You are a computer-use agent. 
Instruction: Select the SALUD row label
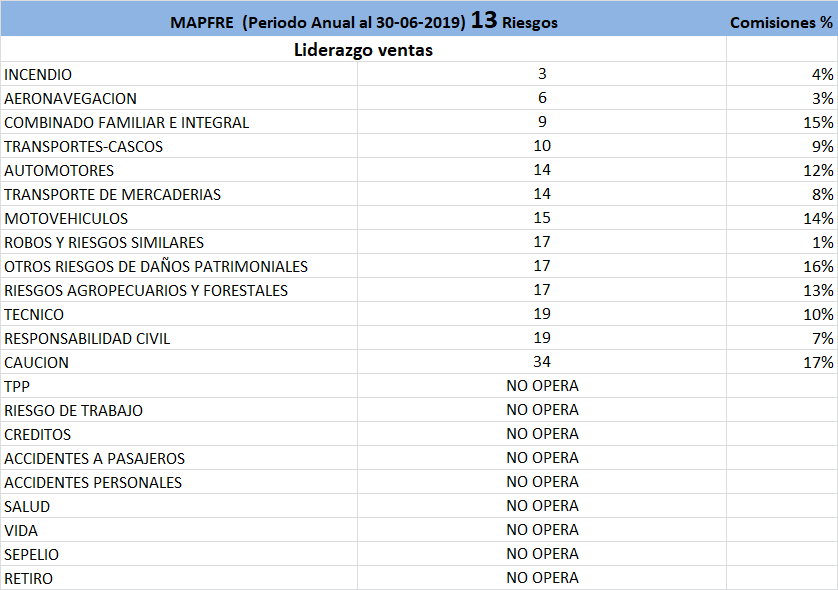click(x=179, y=507)
